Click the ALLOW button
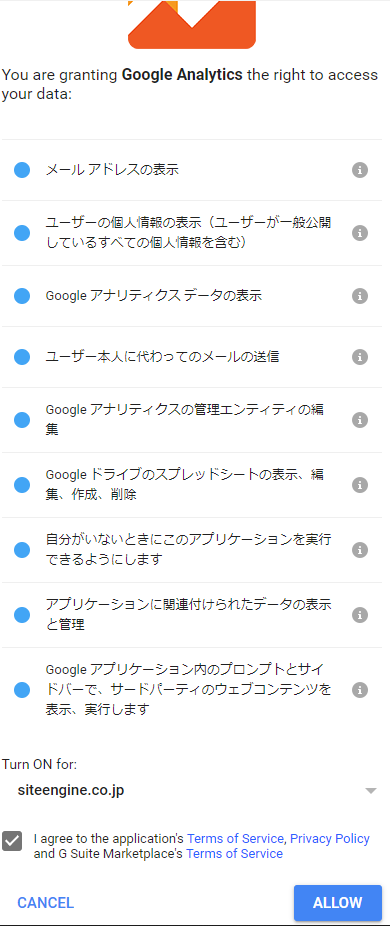390x926 pixels. (337, 903)
